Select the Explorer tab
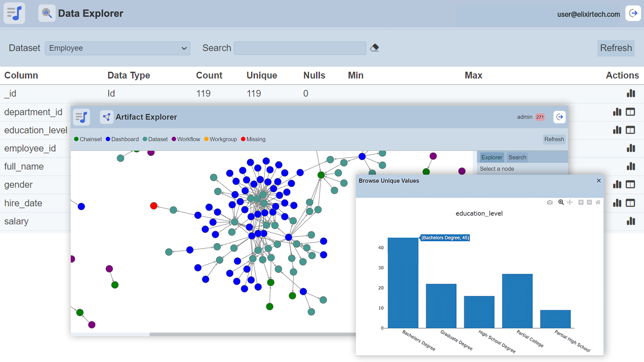 [492, 157]
